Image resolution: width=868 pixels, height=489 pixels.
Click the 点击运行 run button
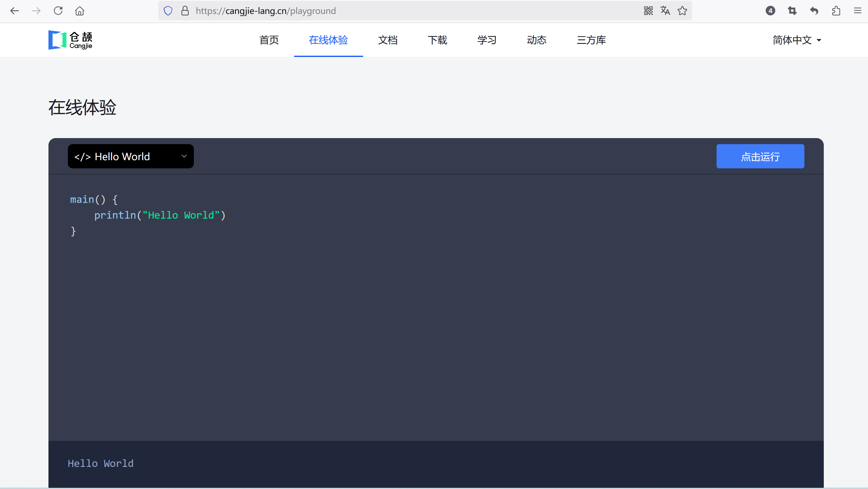(x=760, y=156)
